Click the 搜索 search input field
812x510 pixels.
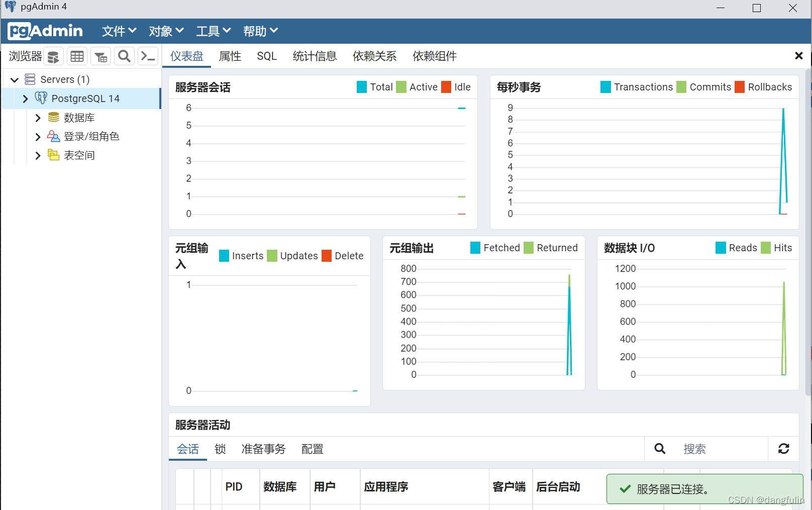click(x=722, y=449)
